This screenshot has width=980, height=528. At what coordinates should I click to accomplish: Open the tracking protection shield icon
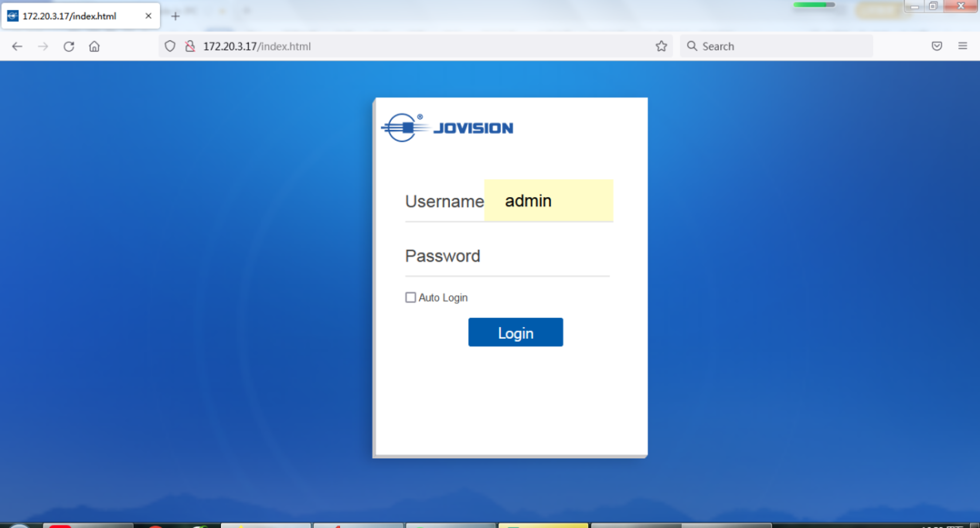click(170, 46)
